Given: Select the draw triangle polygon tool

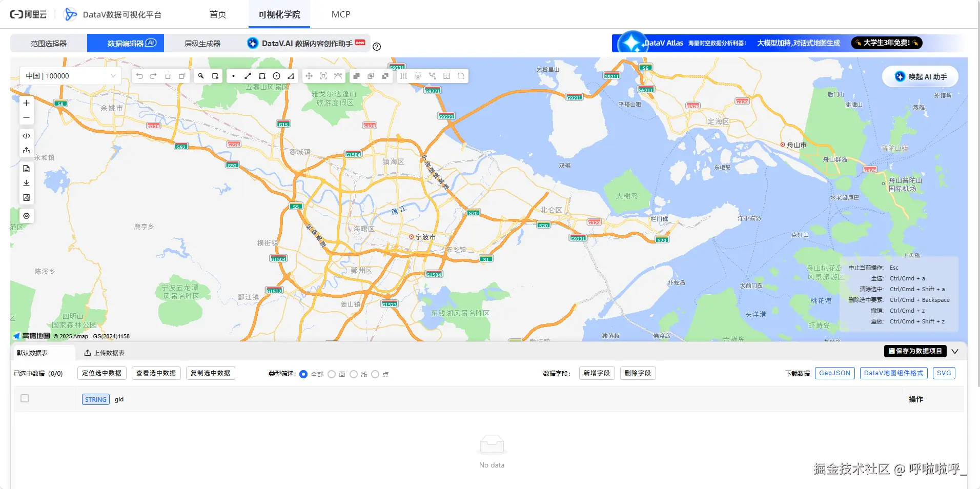Looking at the screenshot, I should coord(291,76).
